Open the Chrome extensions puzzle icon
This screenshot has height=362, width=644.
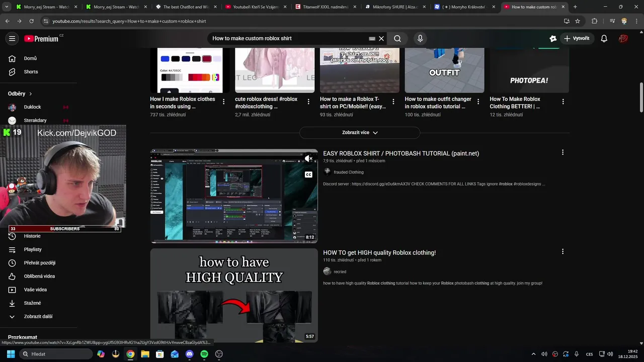tap(595, 21)
